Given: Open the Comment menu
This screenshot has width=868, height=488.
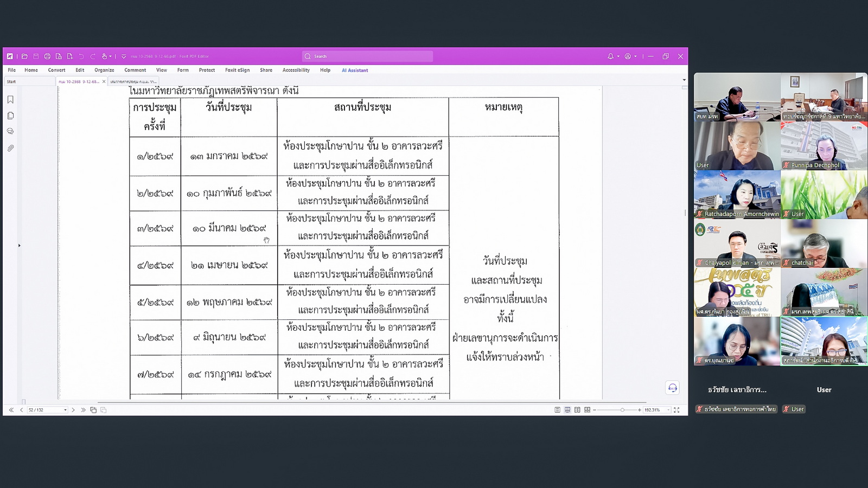Looking at the screenshot, I should click(x=135, y=70).
